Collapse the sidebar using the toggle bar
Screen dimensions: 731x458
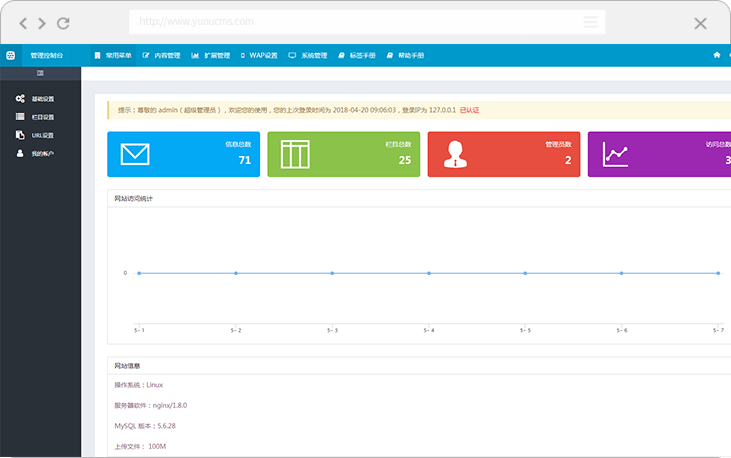click(40, 73)
